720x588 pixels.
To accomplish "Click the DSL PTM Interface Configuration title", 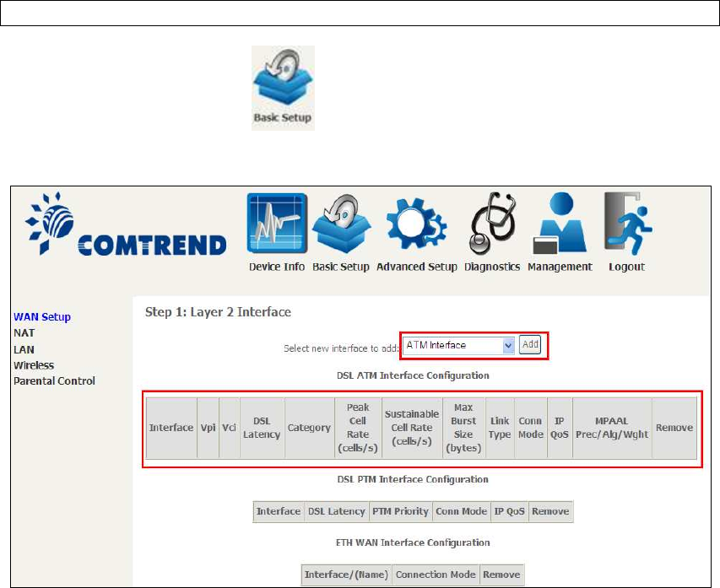I will pyautogui.click(x=413, y=479).
